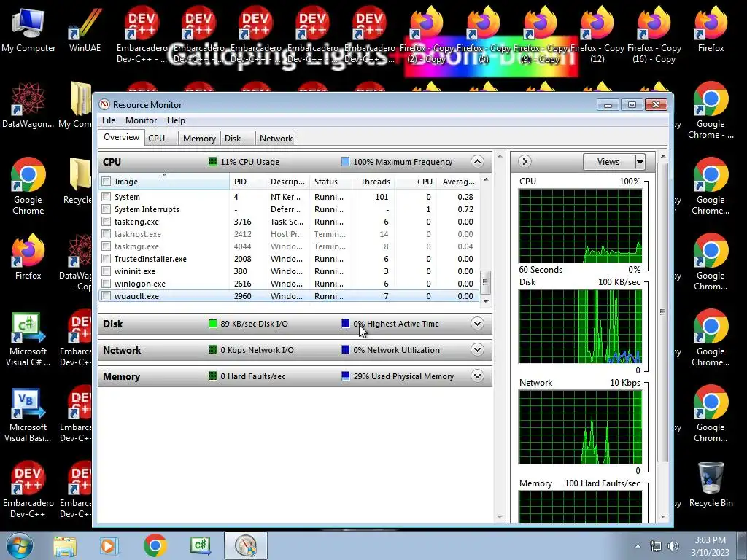Select the Firefox - Copy (16) - Copy icon
Viewport: 747px width, 560px height.
[x=654, y=35]
